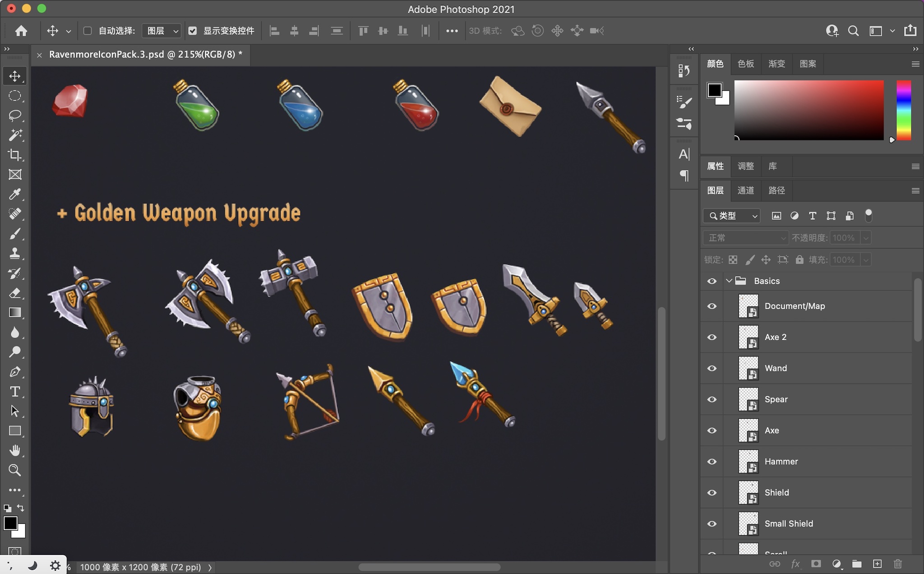Select the Hand tool

[x=15, y=450]
